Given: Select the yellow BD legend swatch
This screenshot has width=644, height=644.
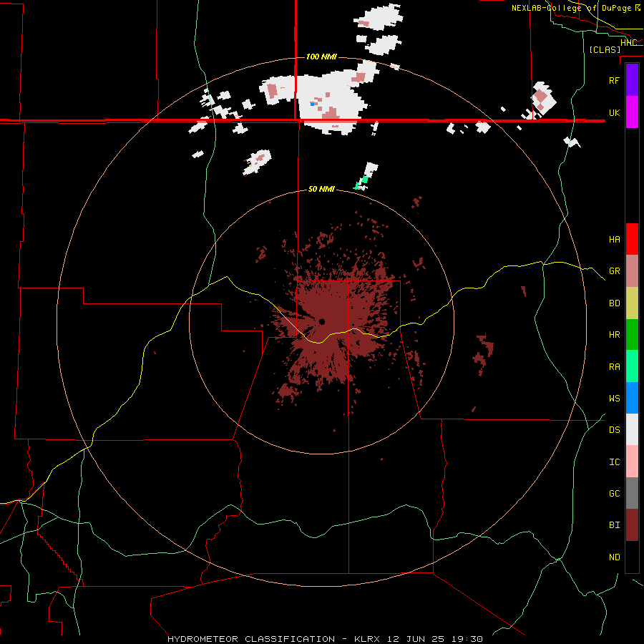Looking at the screenshot, I should (632, 303).
